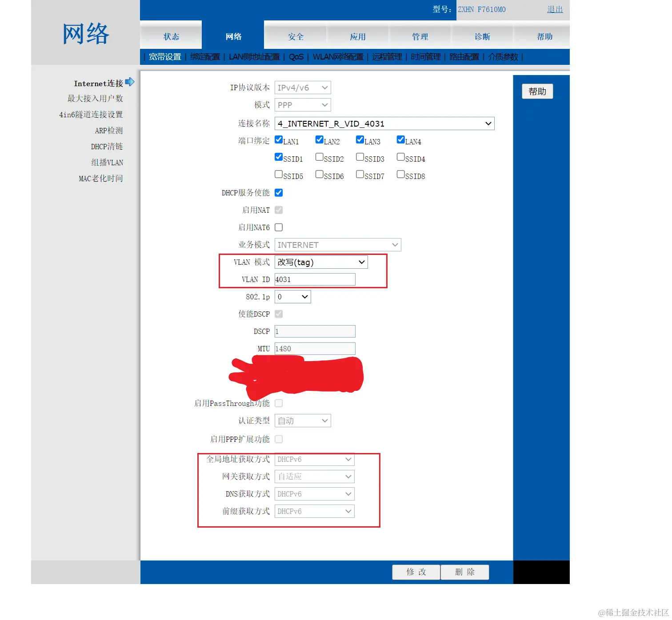Click the 退出 logout link

(555, 9)
